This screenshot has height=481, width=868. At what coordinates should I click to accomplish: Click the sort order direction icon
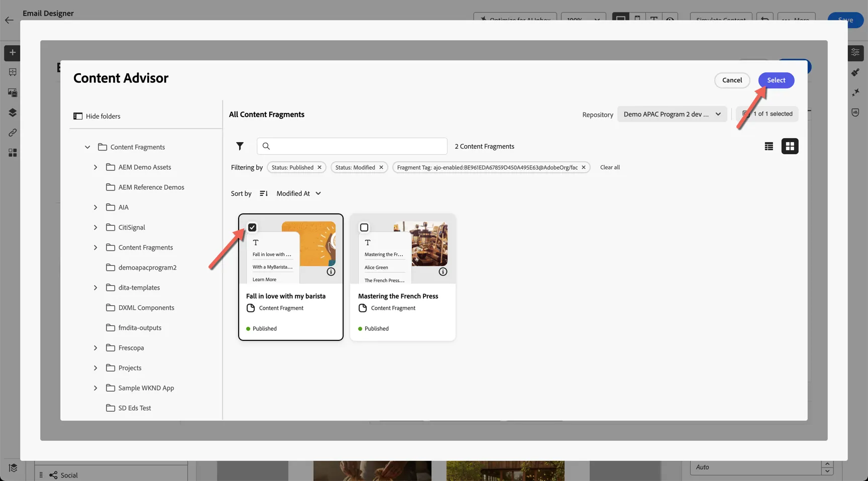pos(264,193)
